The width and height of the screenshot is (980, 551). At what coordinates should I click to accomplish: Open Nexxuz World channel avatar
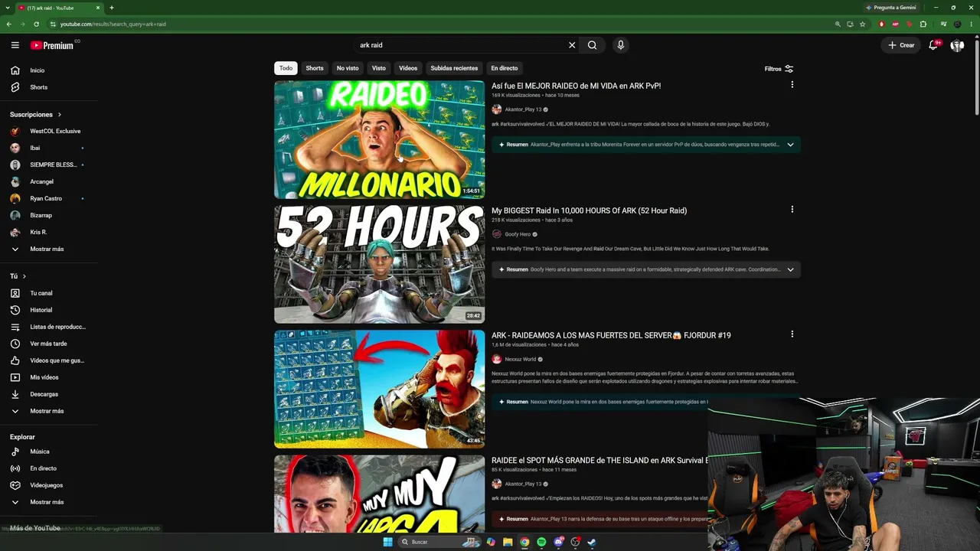[x=497, y=359]
